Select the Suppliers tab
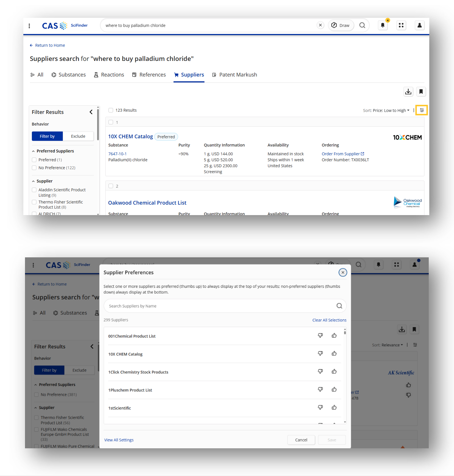 tap(189, 75)
